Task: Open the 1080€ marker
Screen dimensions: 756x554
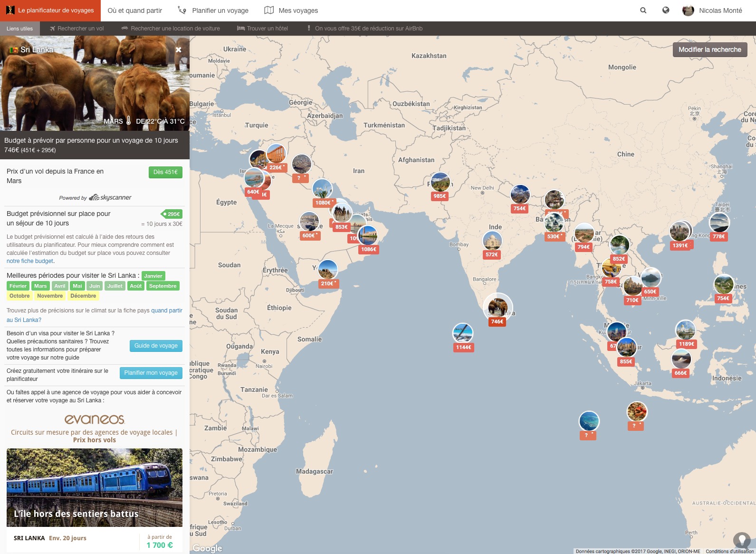Action: [323, 193]
